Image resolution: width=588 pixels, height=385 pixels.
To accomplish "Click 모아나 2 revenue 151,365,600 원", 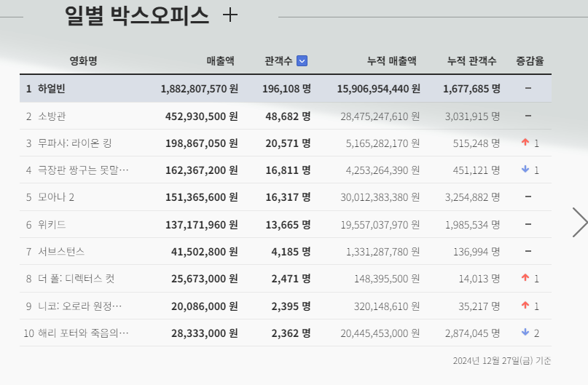I will pos(201,197).
